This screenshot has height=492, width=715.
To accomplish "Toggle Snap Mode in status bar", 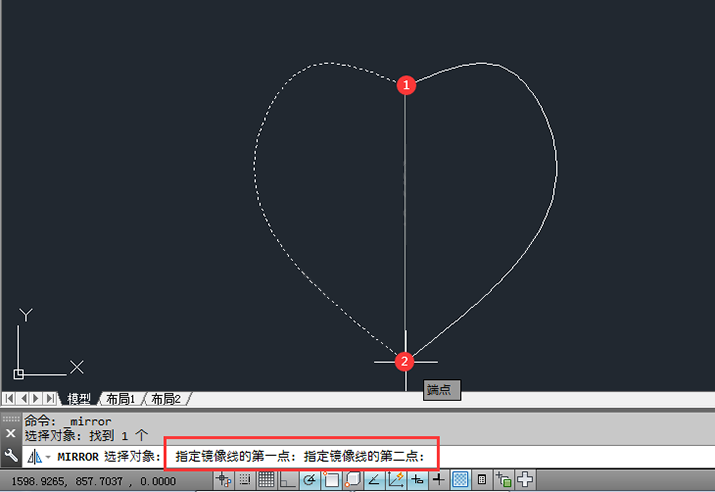I will click(245, 480).
